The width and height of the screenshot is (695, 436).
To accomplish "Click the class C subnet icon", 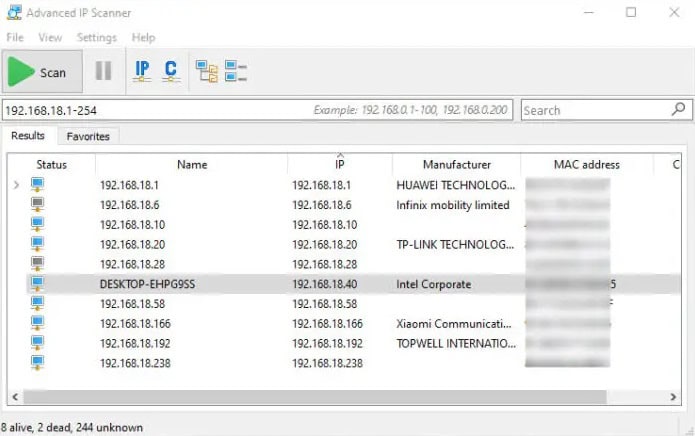I will pos(171,71).
